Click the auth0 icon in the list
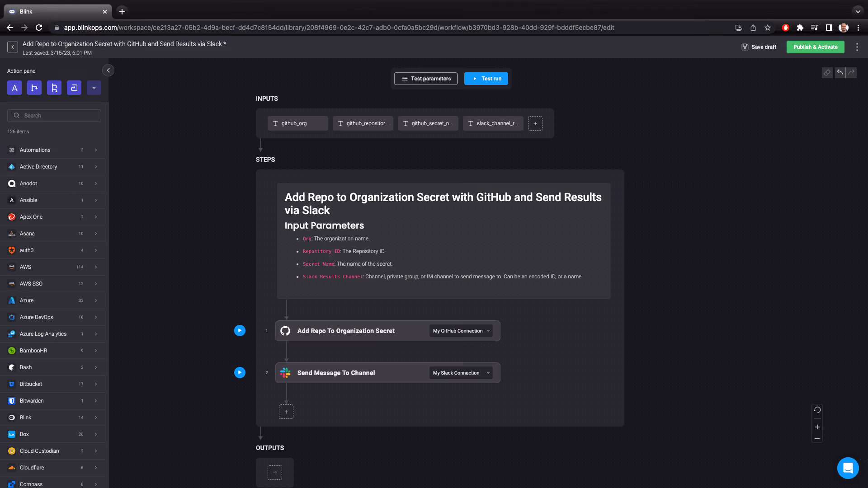Screen dimensions: 868x488 click(12, 250)
